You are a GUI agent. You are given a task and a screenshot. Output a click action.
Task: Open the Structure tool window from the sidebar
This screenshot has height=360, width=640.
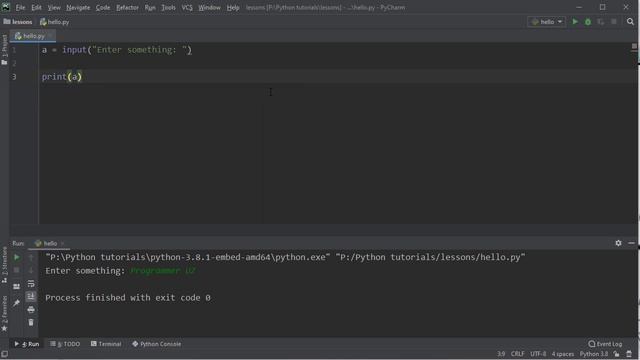pyautogui.click(x=4, y=265)
